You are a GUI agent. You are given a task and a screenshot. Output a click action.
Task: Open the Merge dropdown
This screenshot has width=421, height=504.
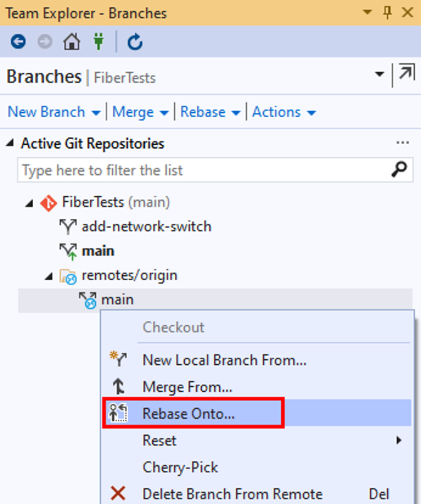click(140, 112)
